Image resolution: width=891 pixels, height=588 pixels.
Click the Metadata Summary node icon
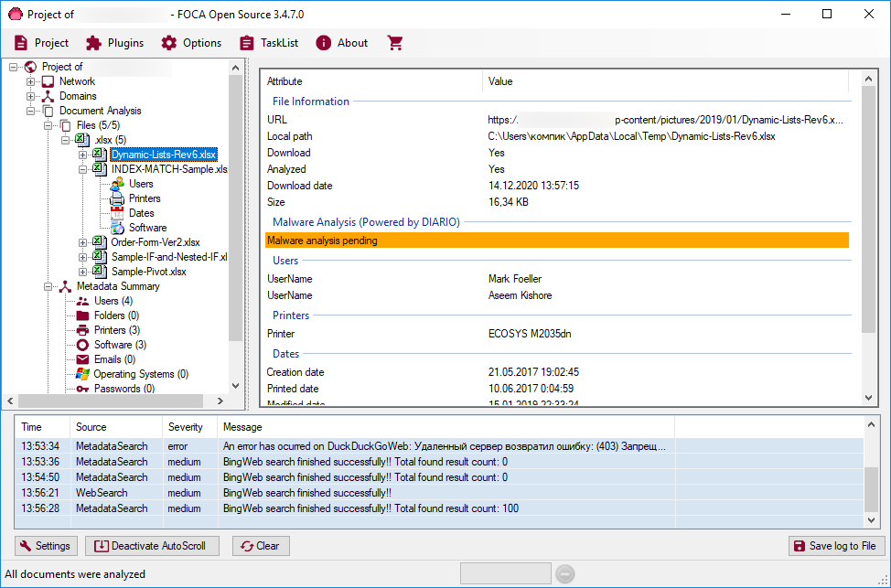pyautogui.click(x=65, y=286)
